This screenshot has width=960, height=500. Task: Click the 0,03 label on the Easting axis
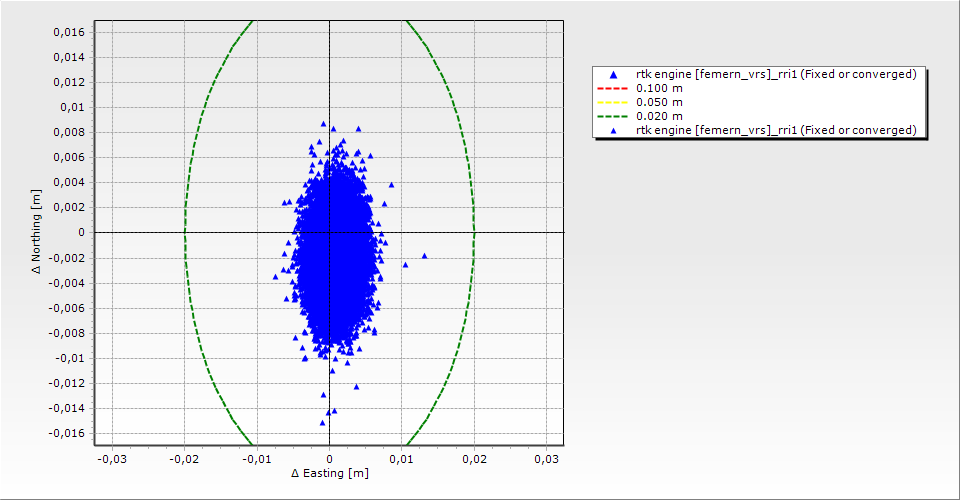pos(546,458)
